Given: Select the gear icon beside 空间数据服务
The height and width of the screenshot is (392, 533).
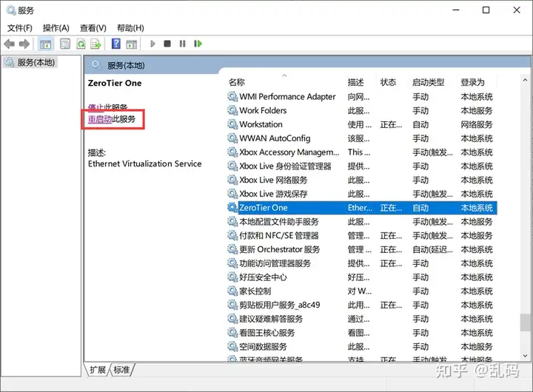Looking at the screenshot, I should pos(232,346).
